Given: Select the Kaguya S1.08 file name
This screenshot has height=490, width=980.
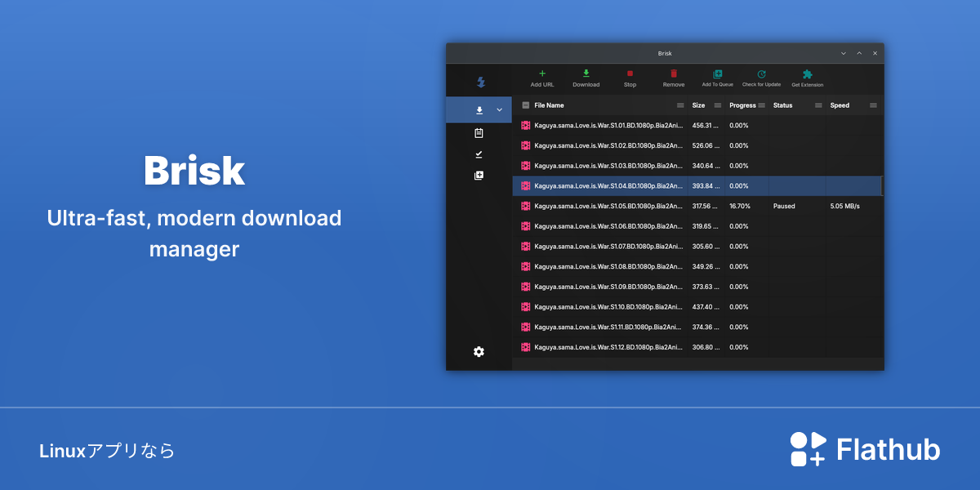Looking at the screenshot, I should click(x=608, y=266).
